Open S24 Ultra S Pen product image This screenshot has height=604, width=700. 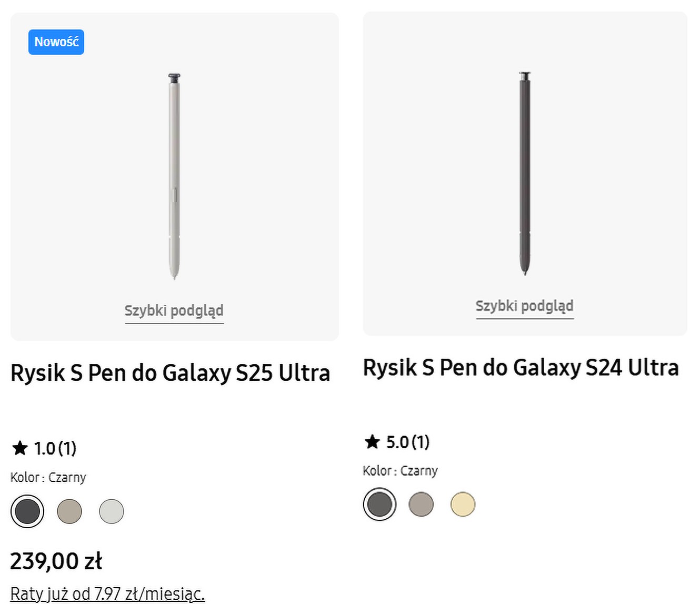coord(524,174)
